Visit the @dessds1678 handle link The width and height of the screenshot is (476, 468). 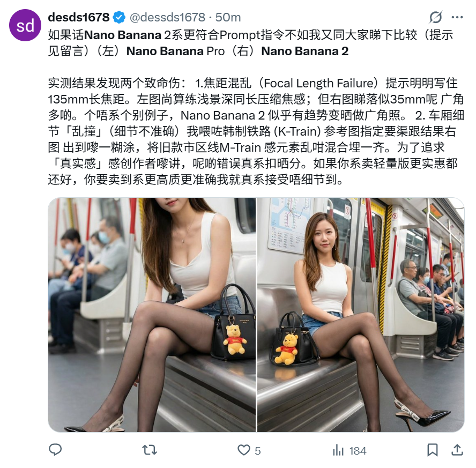(x=168, y=17)
